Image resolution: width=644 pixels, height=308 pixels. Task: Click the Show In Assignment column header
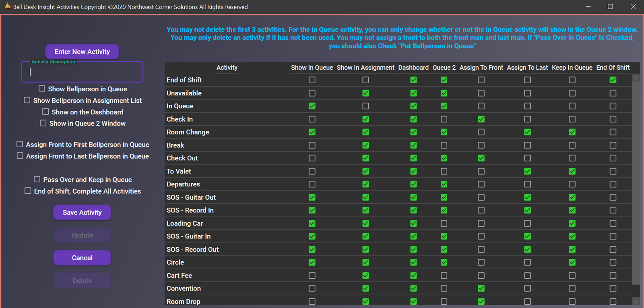pyautogui.click(x=365, y=68)
